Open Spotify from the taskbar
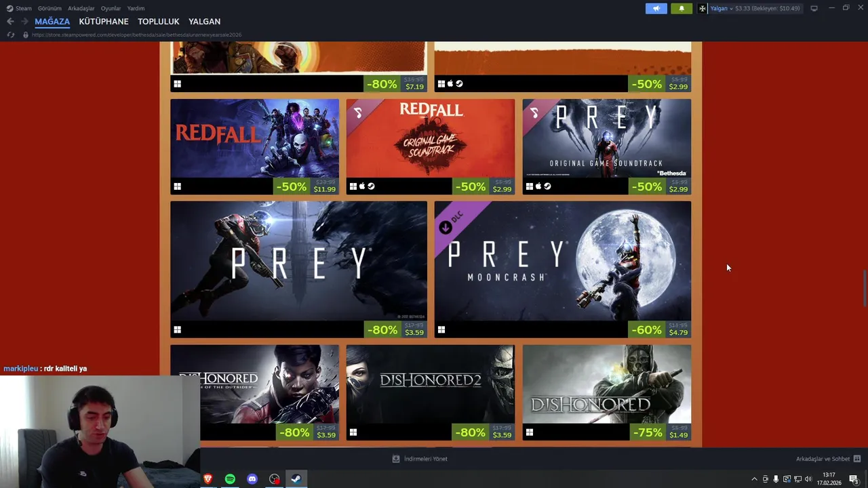868x488 pixels. [x=230, y=479]
